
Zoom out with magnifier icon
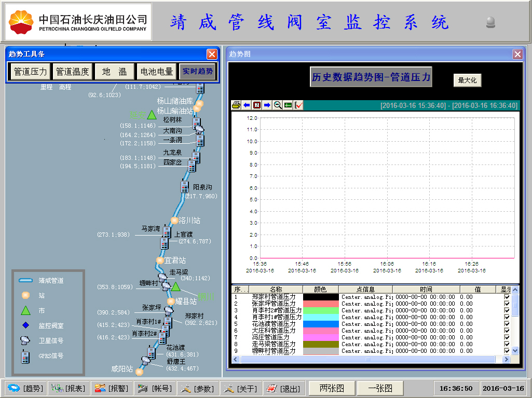[x=278, y=105]
